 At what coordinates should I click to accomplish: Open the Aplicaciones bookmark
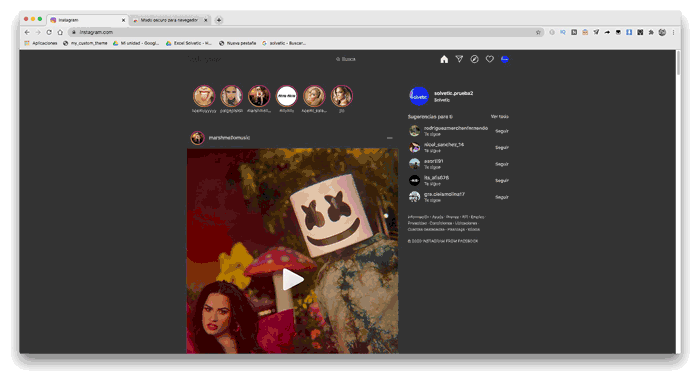point(41,43)
